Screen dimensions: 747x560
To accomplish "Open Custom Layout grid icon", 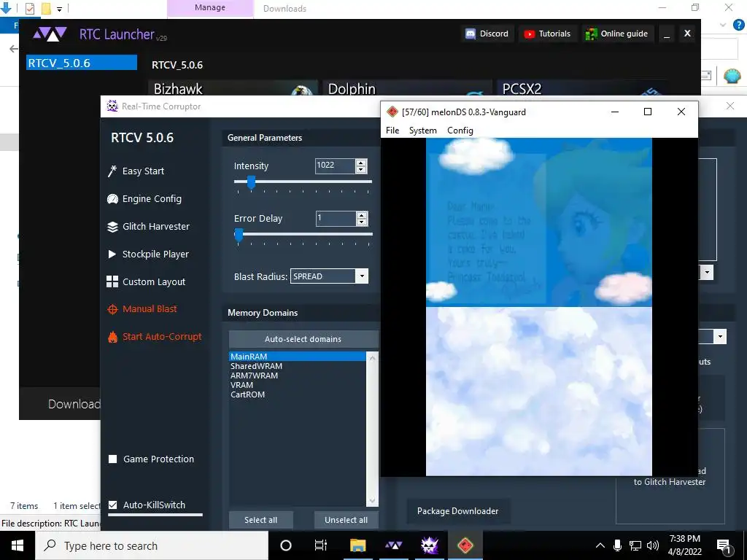I will click(x=112, y=281).
